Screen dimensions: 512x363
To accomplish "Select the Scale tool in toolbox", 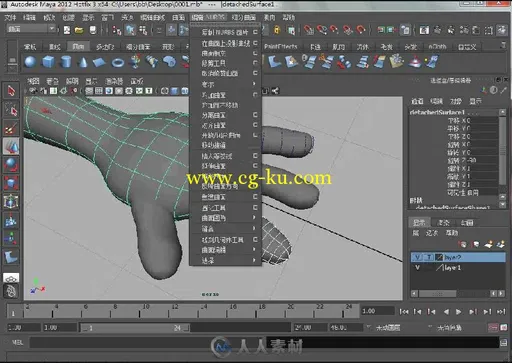I will 11,183.
